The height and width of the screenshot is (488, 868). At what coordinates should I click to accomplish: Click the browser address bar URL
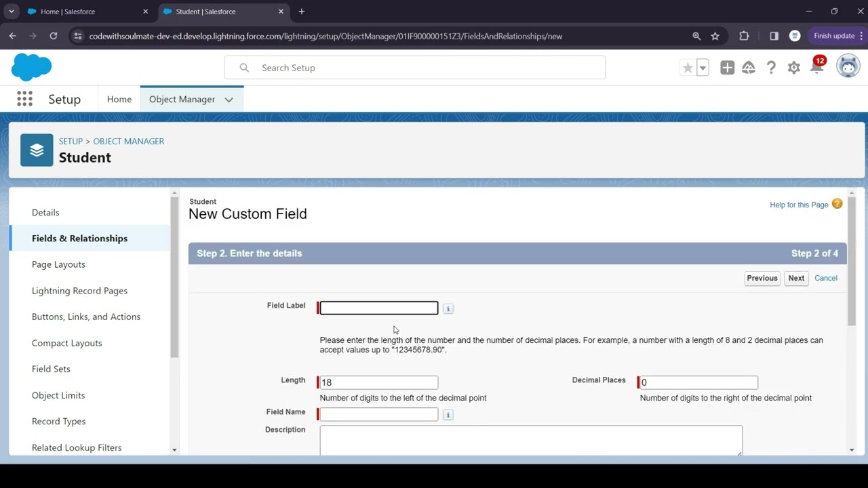click(x=325, y=36)
